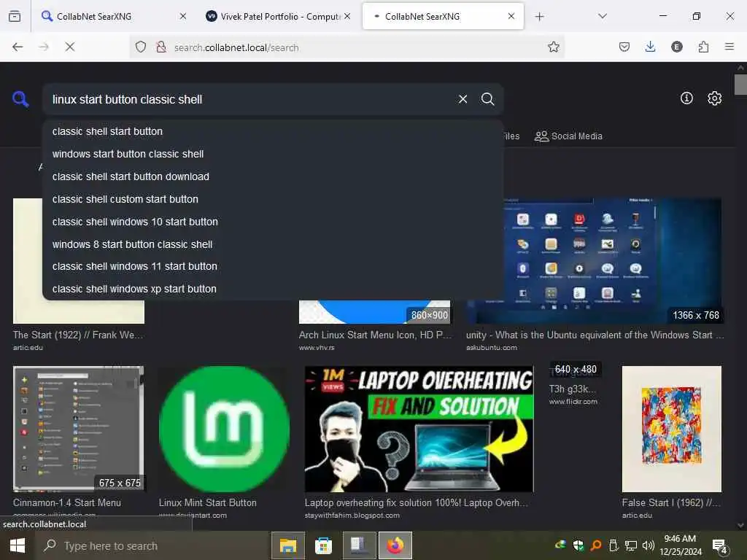Image resolution: width=747 pixels, height=560 pixels.
Task: Open volume control in system tray
Action: click(648, 545)
